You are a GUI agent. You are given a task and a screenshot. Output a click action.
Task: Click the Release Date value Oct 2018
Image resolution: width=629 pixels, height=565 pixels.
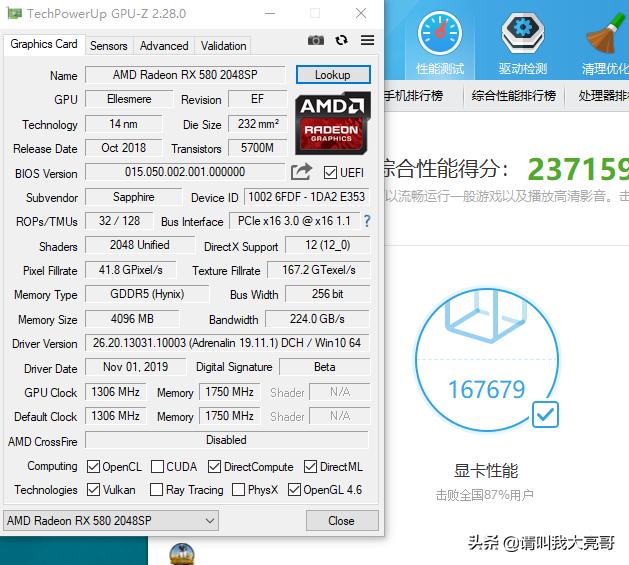pyautogui.click(x=124, y=148)
